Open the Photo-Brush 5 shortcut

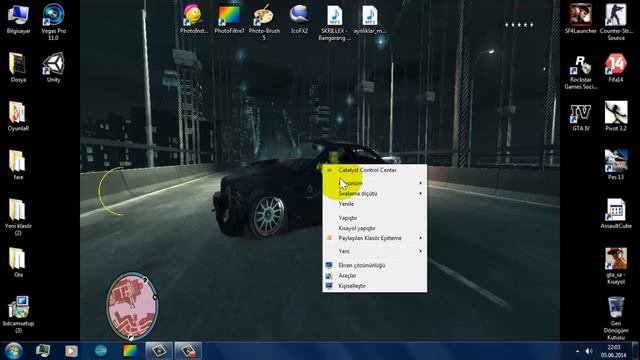264,21
